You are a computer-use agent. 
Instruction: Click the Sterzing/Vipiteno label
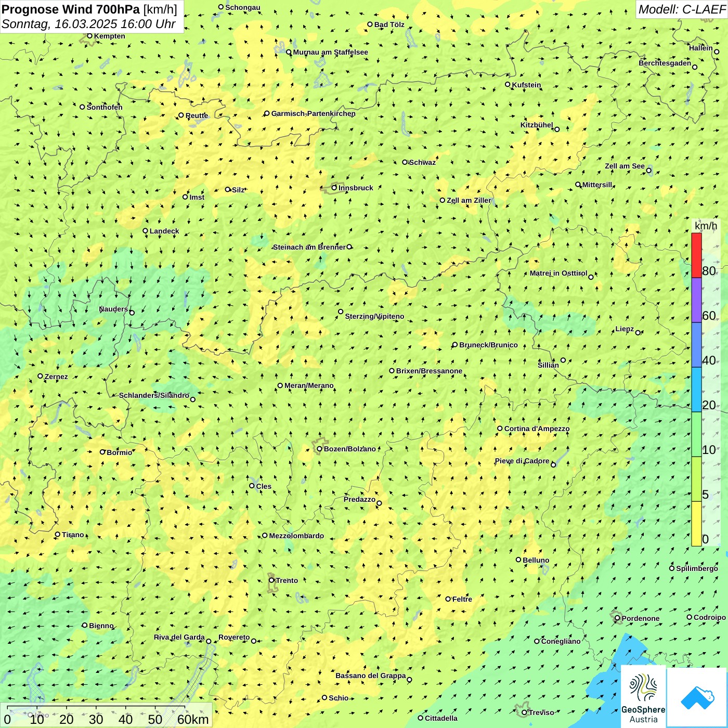pyautogui.click(x=374, y=316)
